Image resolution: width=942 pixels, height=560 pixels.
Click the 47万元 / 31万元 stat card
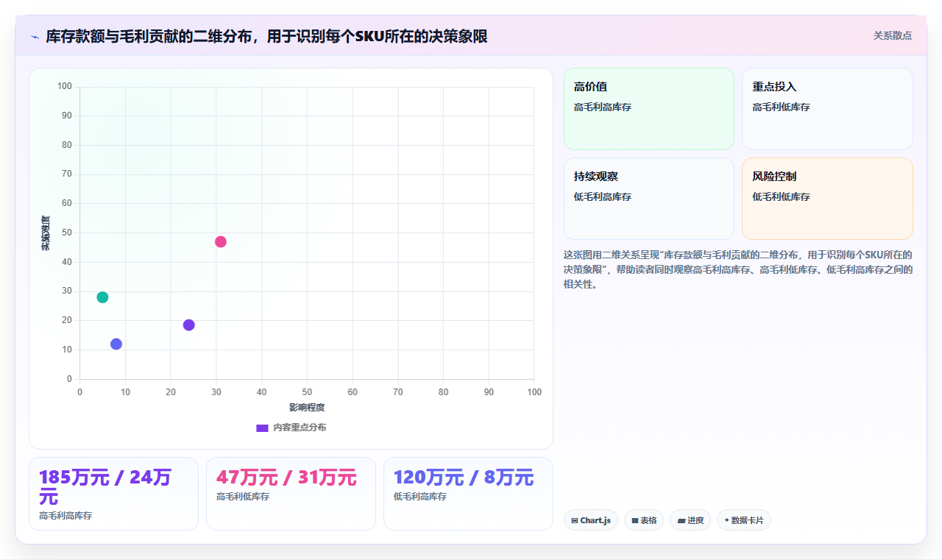(x=291, y=494)
